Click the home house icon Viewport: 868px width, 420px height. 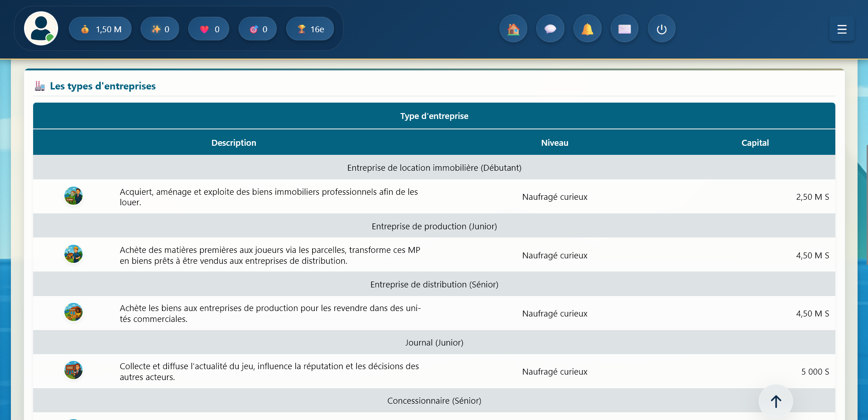[x=513, y=29]
